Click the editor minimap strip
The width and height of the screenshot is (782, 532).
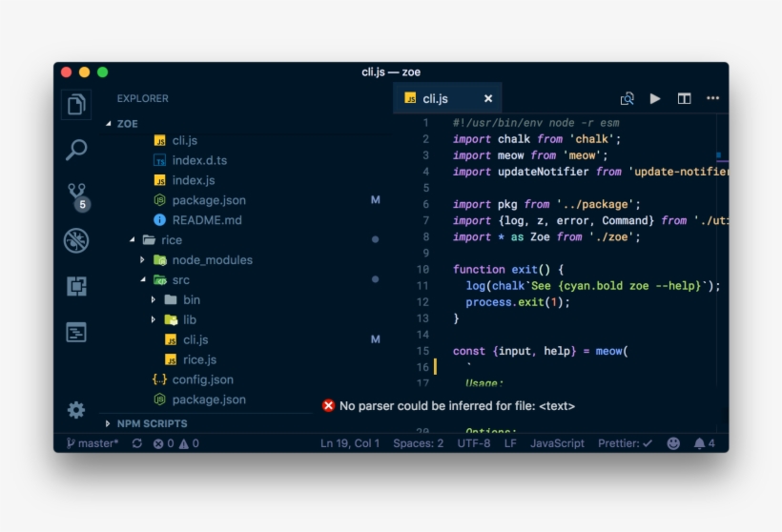click(x=722, y=249)
